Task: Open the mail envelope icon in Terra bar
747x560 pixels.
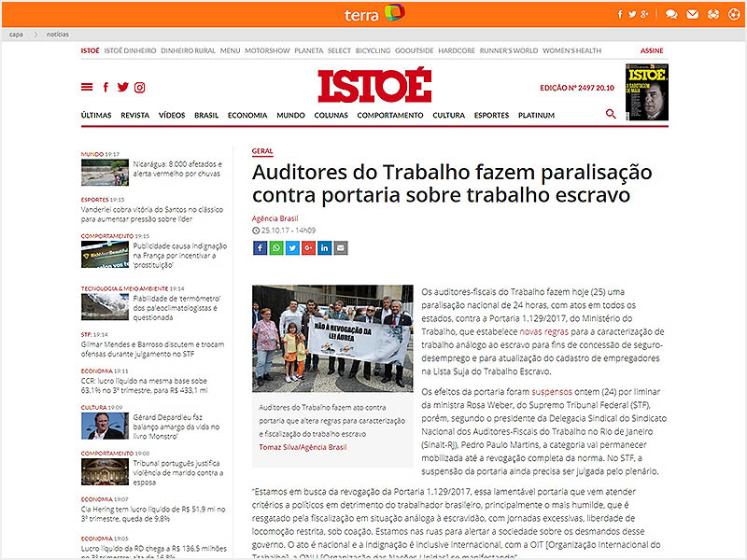Action: click(x=692, y=14)
